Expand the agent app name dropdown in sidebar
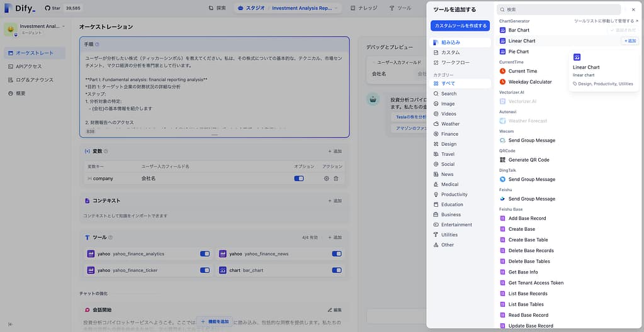Screen dimensions: 644x332 pos(64,26)
